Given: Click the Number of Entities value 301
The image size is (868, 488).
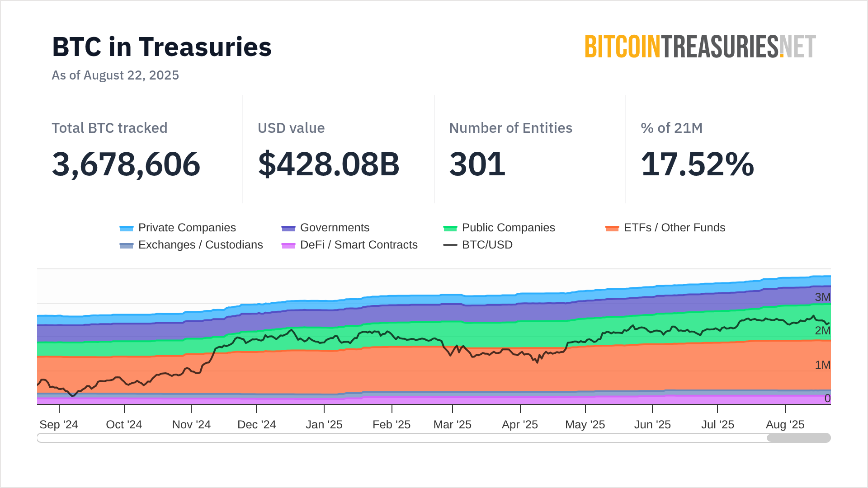Looking at the screenshot, I should click(x=477, y=164).
